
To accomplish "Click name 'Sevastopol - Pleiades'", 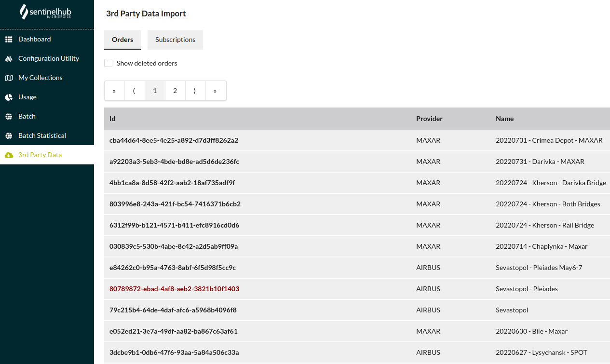I will [527, 289].
